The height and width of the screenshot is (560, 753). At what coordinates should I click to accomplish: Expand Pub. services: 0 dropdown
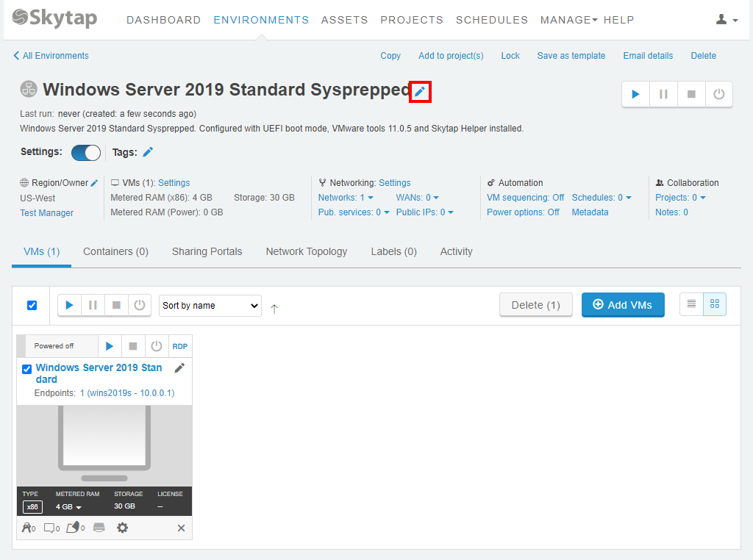(354, 212)
